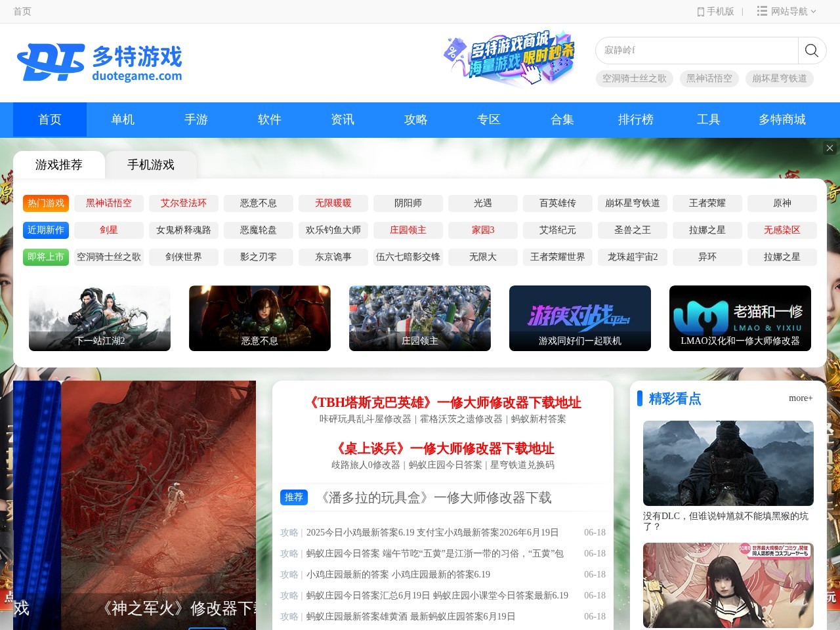Open the 家园3 game link

483,230
